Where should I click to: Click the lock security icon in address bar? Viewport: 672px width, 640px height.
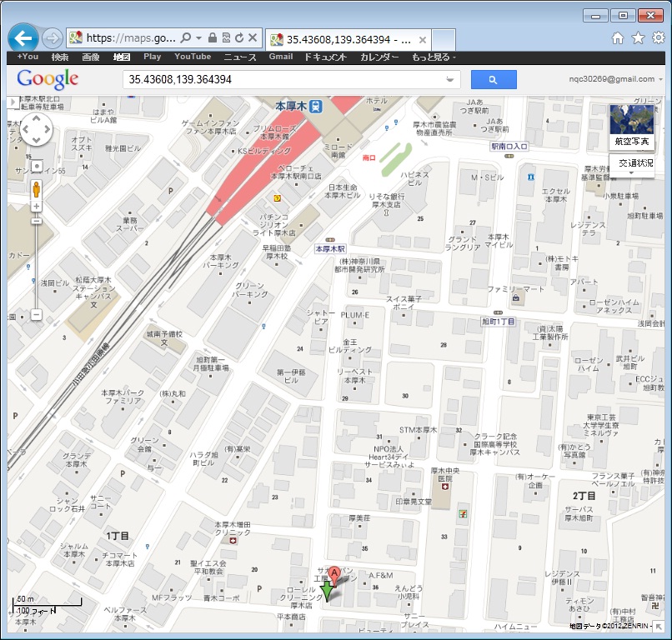(x=212, y=37)
